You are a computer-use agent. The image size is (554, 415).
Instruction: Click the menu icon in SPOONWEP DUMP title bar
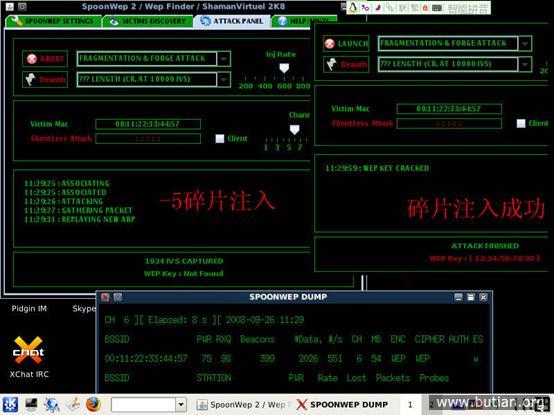[105, 297]
